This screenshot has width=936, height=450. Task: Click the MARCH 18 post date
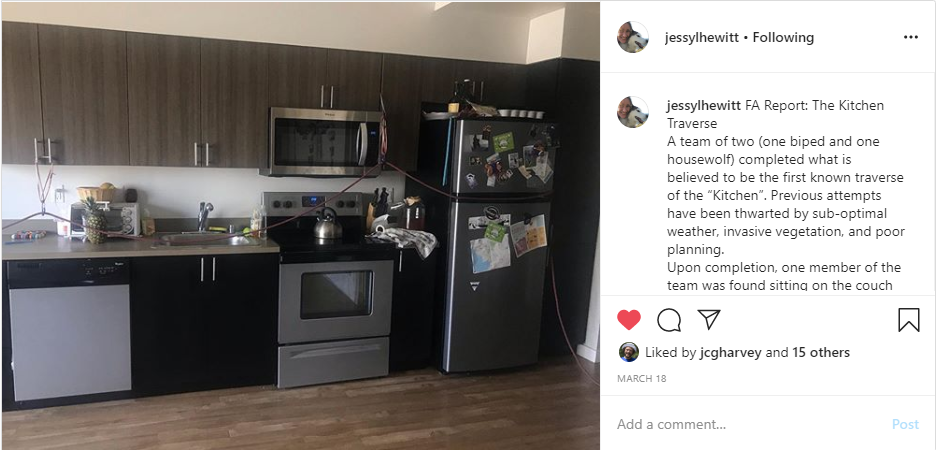(x=642, y=378)
